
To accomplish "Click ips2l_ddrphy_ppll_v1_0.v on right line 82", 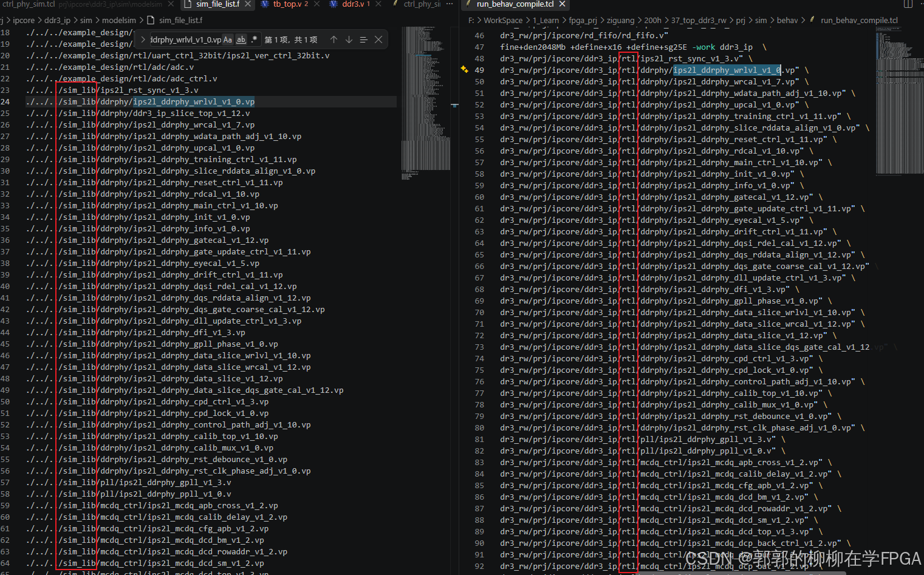I will pos(717,451).
